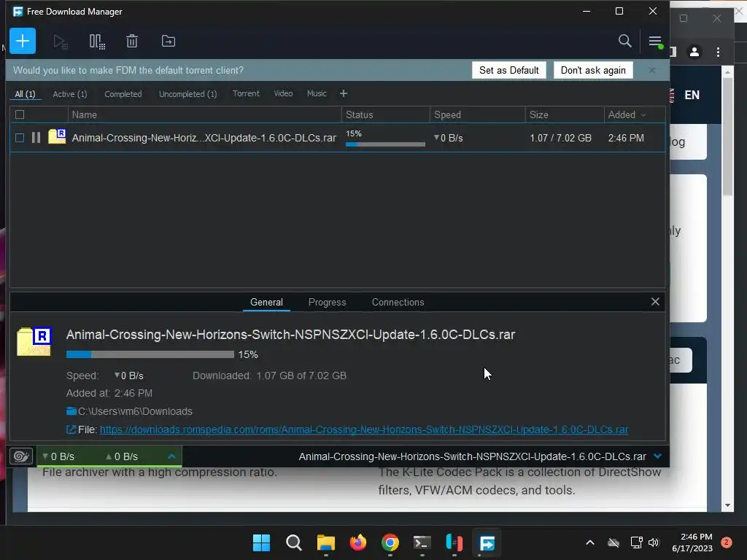Switch to the Uncompleted (1) filter tab
747x560 pixels.
coord(187,94)
